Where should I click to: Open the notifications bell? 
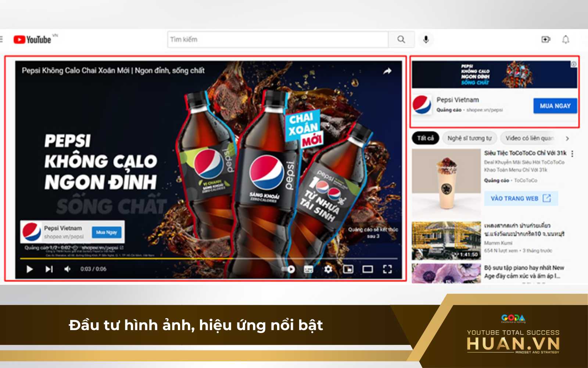coord(566,39)
